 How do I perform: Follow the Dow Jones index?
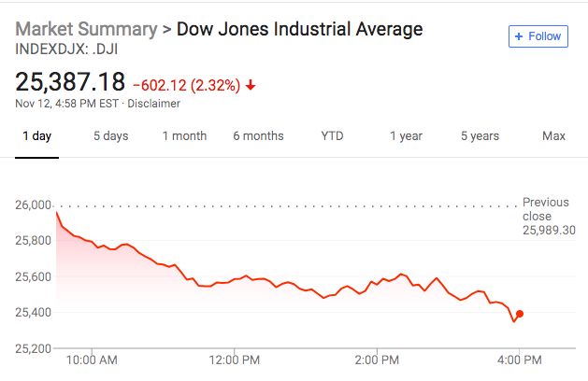coord(538,36)
